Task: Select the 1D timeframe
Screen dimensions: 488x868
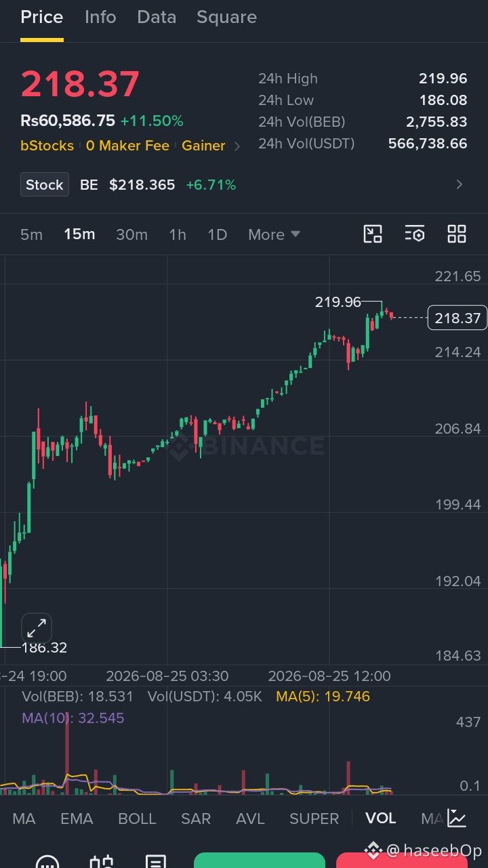Action: click(x=217, y=234)
